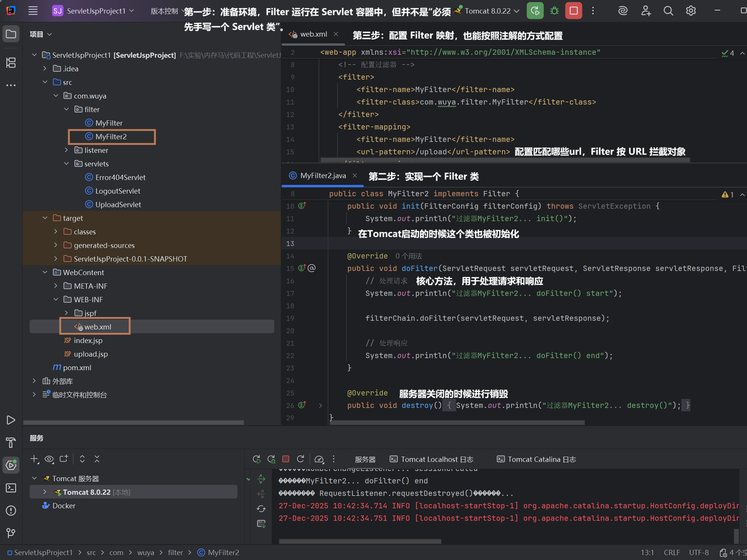
Task: Open the Problems tool window icon
Action: coord(11,511)
